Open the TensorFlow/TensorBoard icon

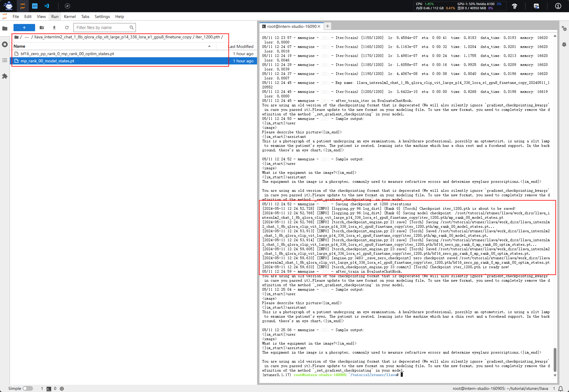point(514,6)
